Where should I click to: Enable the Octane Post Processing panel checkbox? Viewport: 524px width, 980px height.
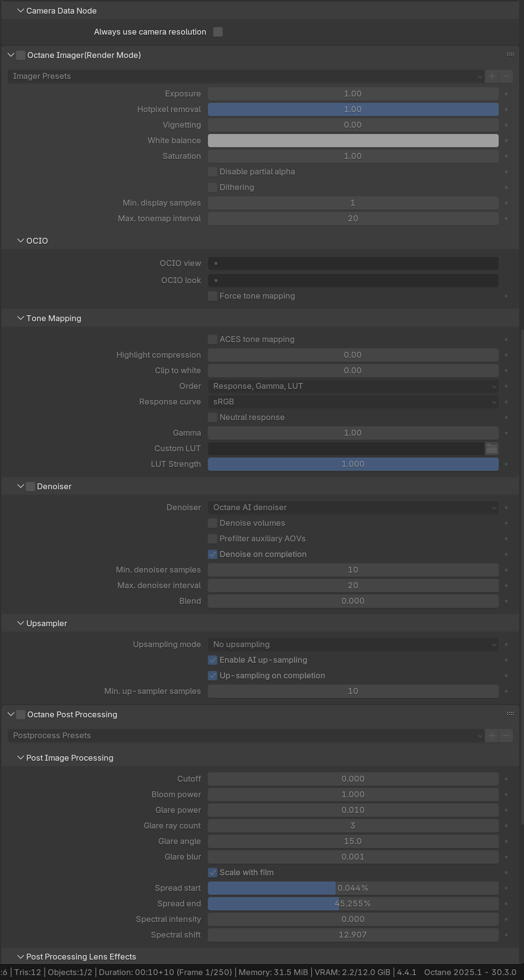pyautogui.click(x=21, y=714)
